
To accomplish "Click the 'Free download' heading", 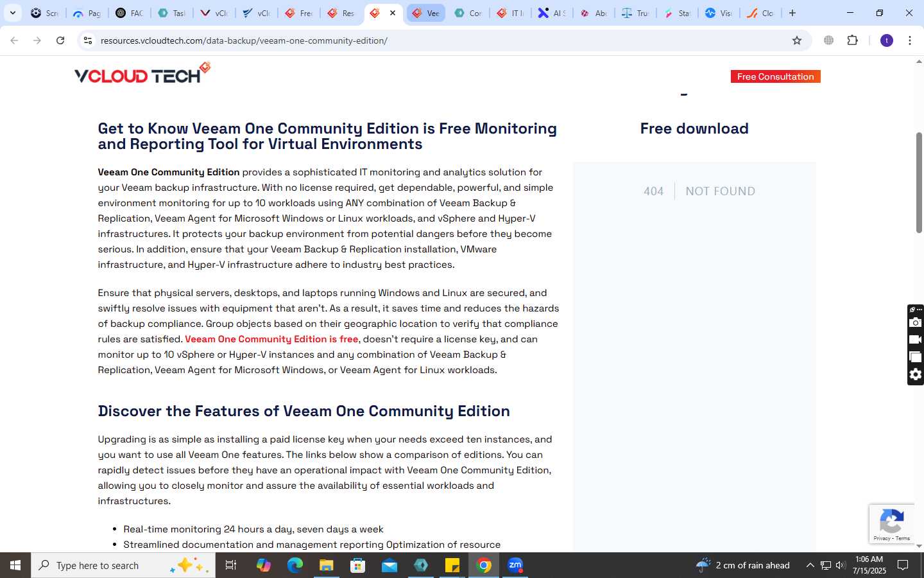I will 694,128.
